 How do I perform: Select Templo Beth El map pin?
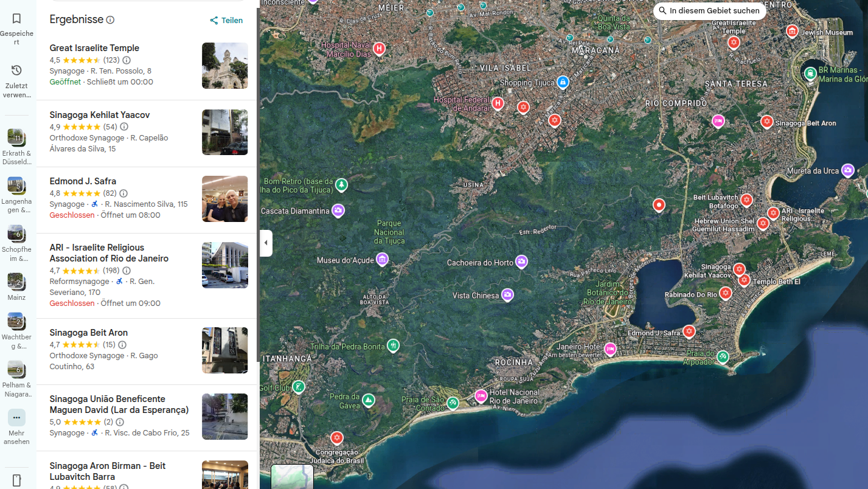tap(744, 280)
